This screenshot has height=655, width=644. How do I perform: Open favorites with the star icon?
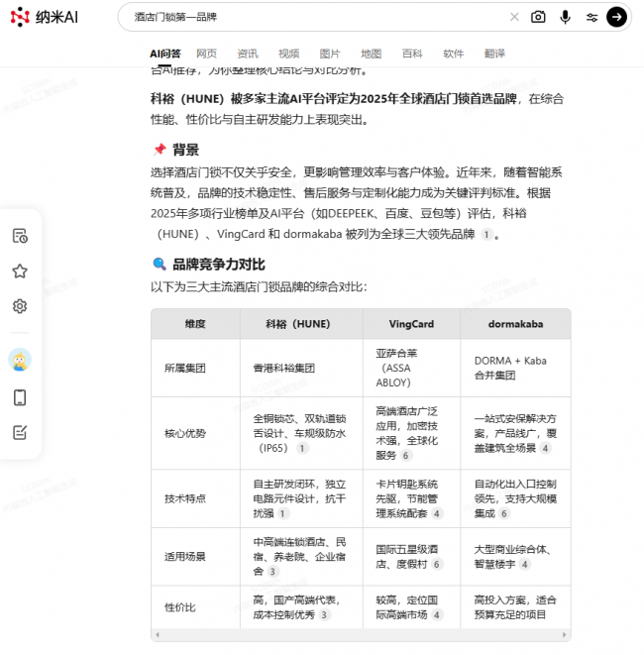[x=20, y=271]
